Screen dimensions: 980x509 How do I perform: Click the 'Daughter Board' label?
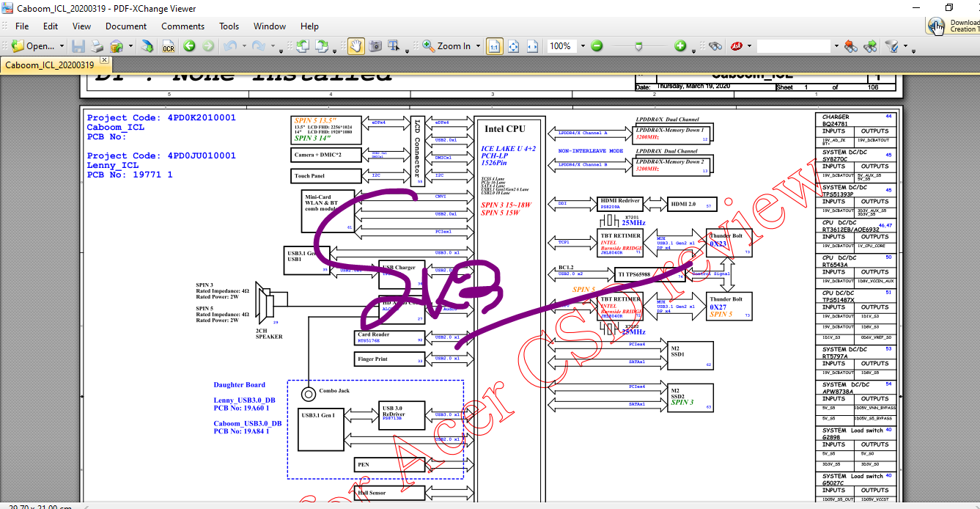[240, 384]
